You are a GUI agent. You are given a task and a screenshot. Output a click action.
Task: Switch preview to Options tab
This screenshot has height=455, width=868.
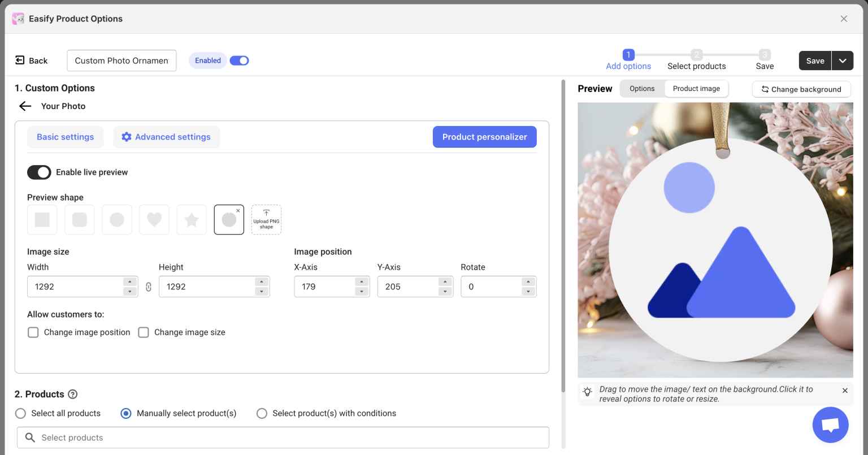pyautogui.click(x=642, y=89)
